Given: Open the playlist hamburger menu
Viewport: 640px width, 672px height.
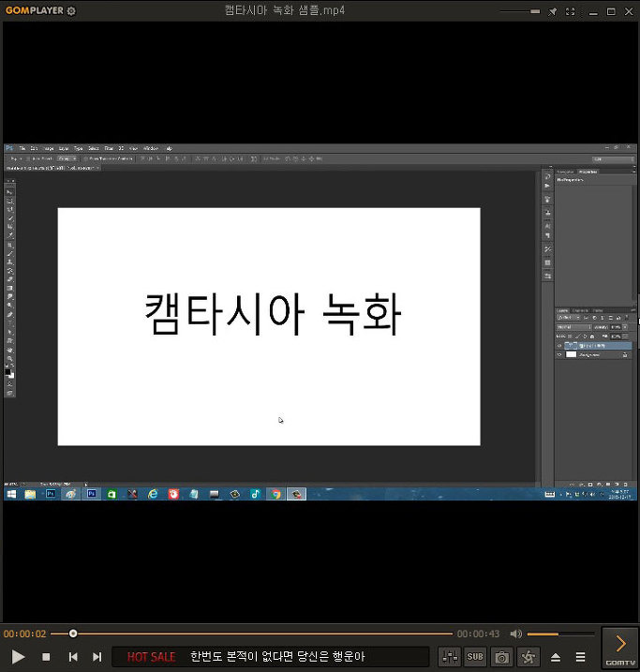Looking at the screenshot, I should pos(580,657).
